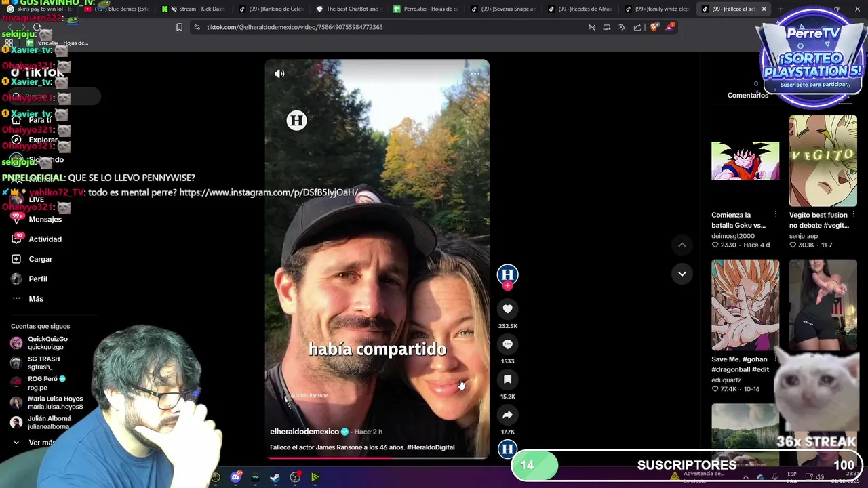Switch to family white elephant tab

[x=657, y=9]
